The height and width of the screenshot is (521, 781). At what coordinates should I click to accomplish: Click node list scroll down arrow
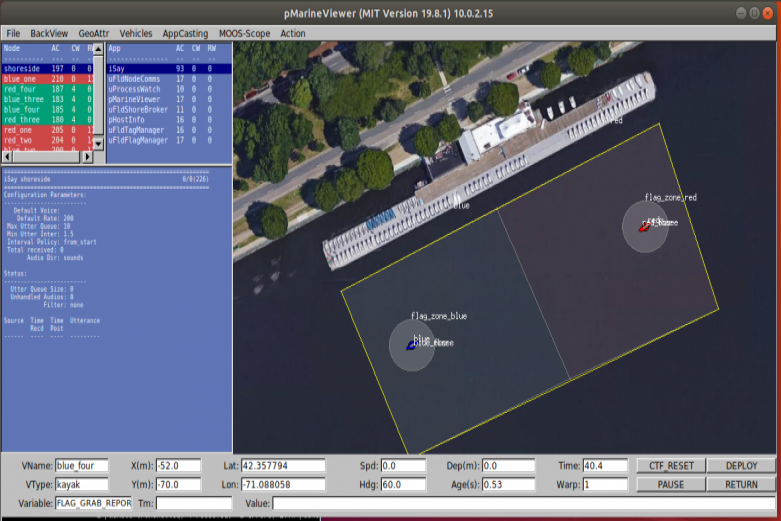click(98, 144)
